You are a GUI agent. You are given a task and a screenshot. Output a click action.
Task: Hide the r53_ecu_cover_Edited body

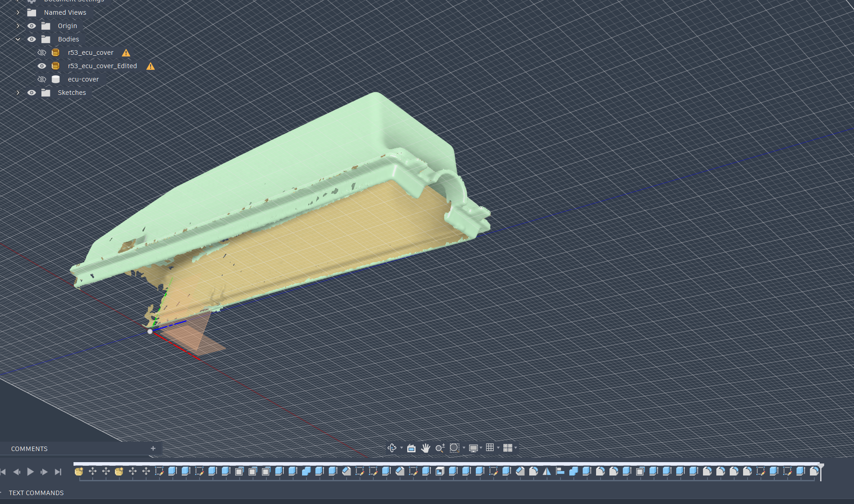(41, 66)
